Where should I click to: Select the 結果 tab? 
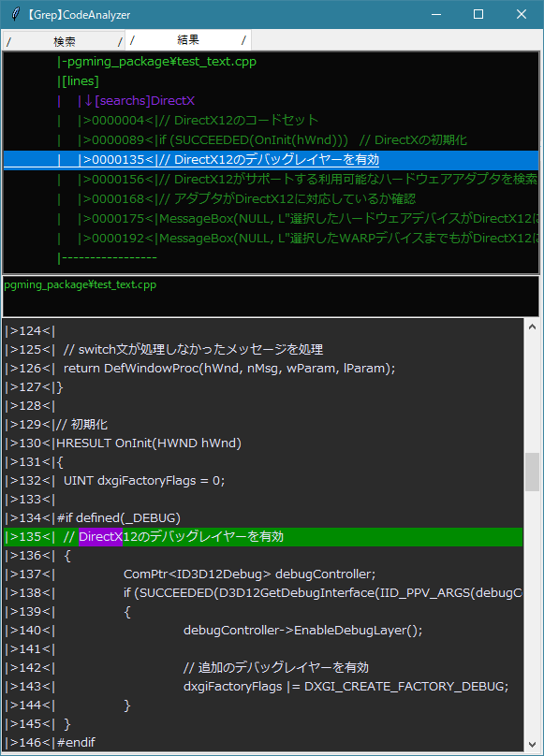pyautogui.click(x=188, y=40)
